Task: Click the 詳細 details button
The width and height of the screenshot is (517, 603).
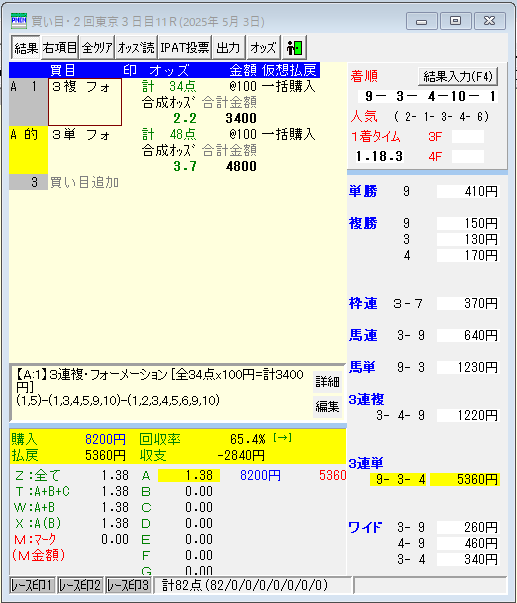Action: (327, 381)
